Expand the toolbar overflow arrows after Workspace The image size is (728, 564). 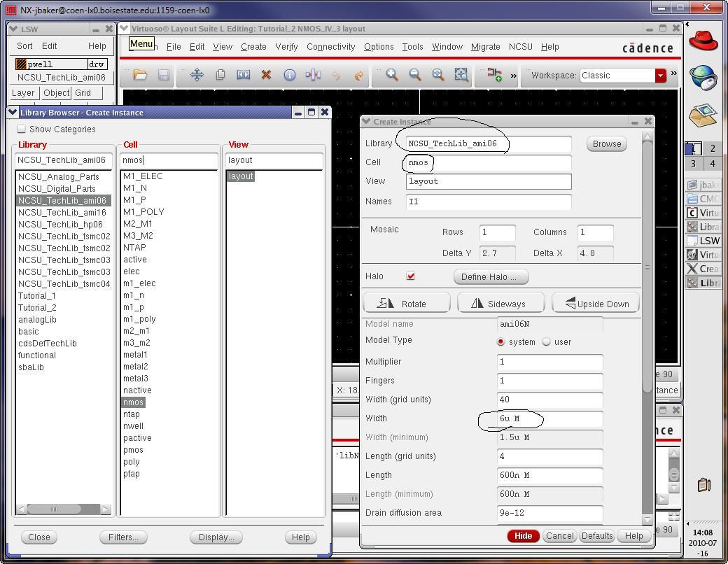tap(674, 74)
